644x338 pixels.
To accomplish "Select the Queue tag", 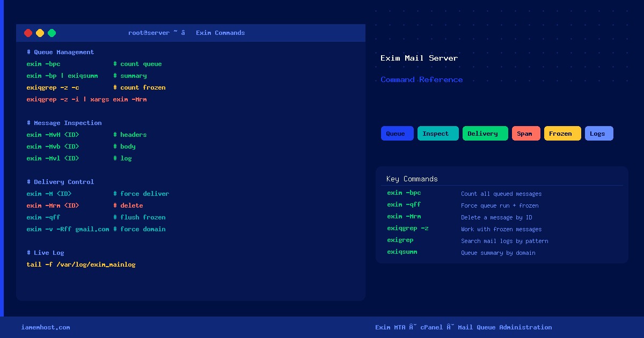I will click(x=397, y=134).
